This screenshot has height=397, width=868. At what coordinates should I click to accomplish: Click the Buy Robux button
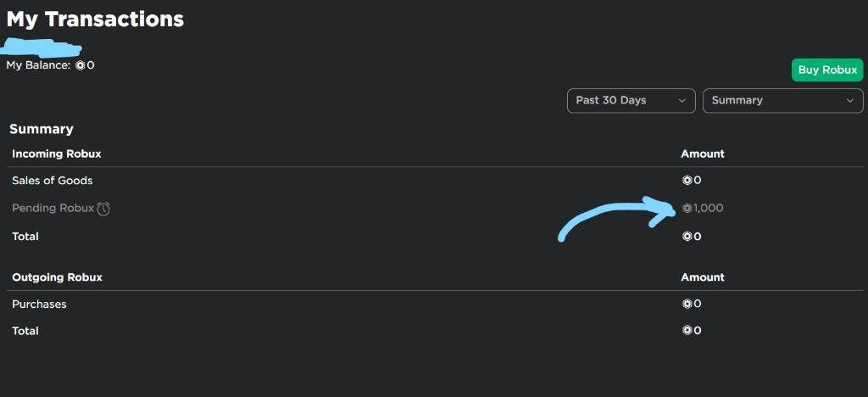pyautogui.click(x=827, y=70)
